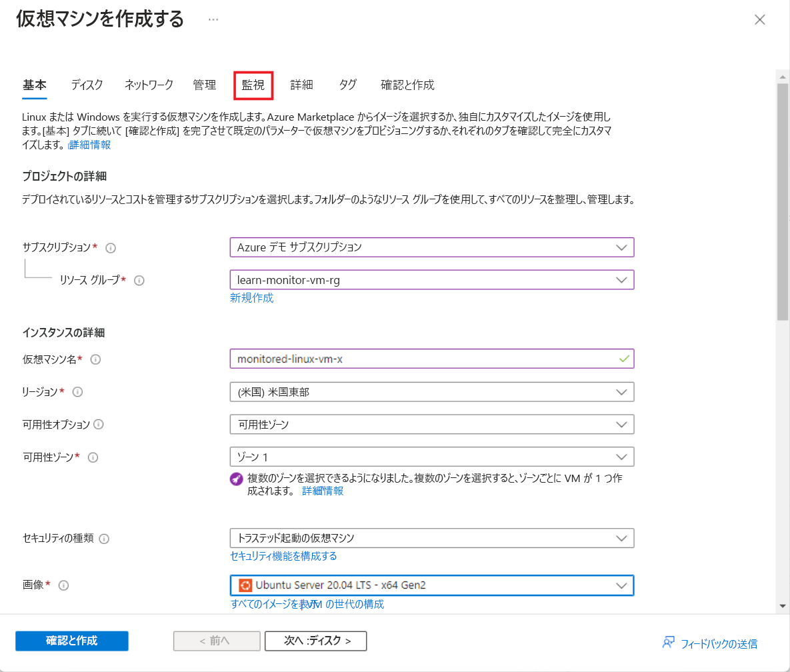Click 新規作成 link under resource group
790x672 pixels.
pos(251,298)
